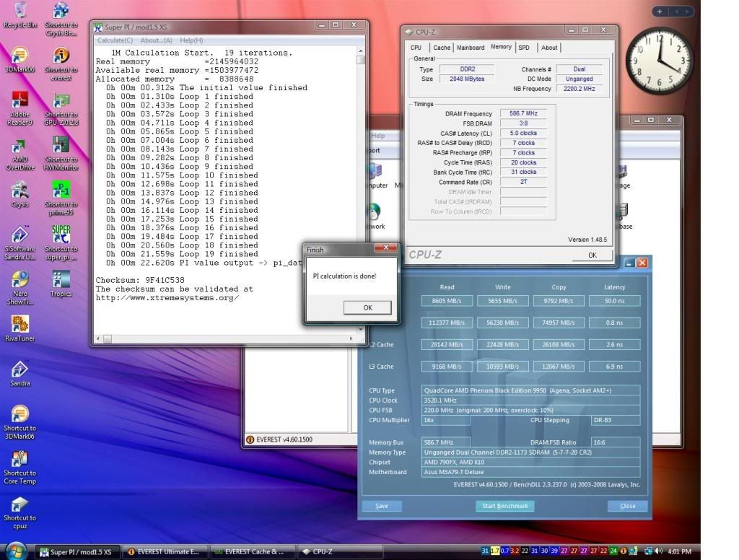Click the network tray icon

pyautogui.click(x=649, y=551)
